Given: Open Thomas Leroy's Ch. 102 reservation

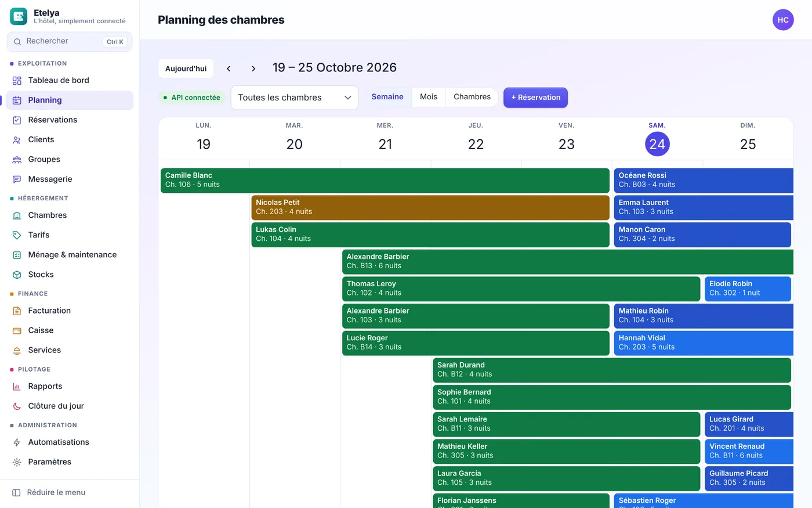Looking at the screenshot, I should click(521, 289).
